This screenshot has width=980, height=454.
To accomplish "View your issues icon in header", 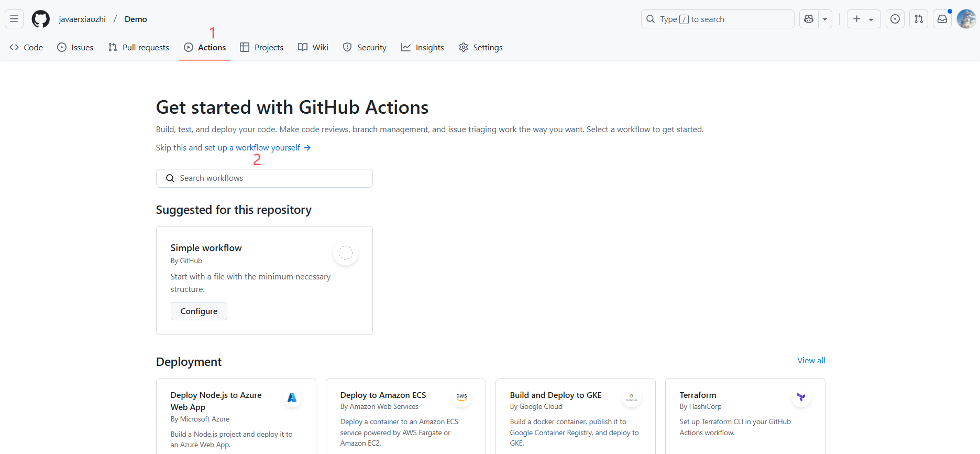I will (x=895, y=19).
